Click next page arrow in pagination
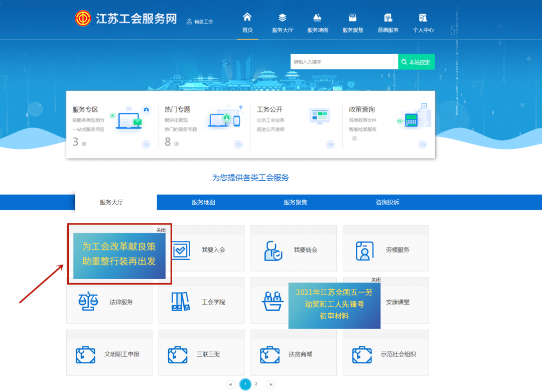Screen dimensions: 542x392 pos(270,384)
